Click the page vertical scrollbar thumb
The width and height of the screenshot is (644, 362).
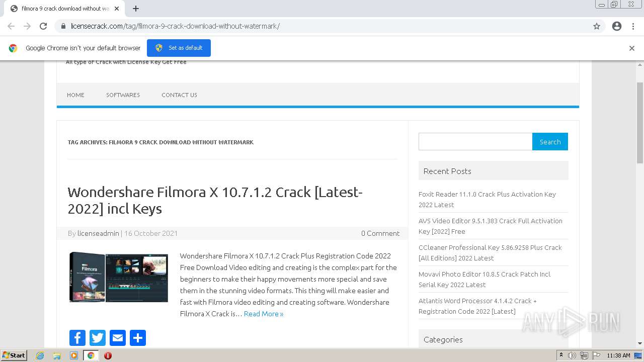pos(640,122)
